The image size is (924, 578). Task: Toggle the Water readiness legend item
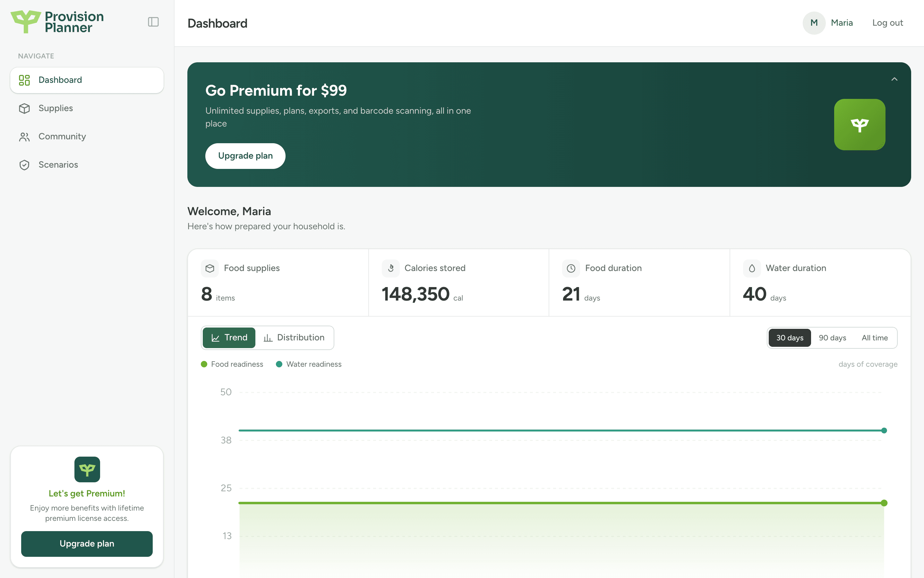pos(309,364)
